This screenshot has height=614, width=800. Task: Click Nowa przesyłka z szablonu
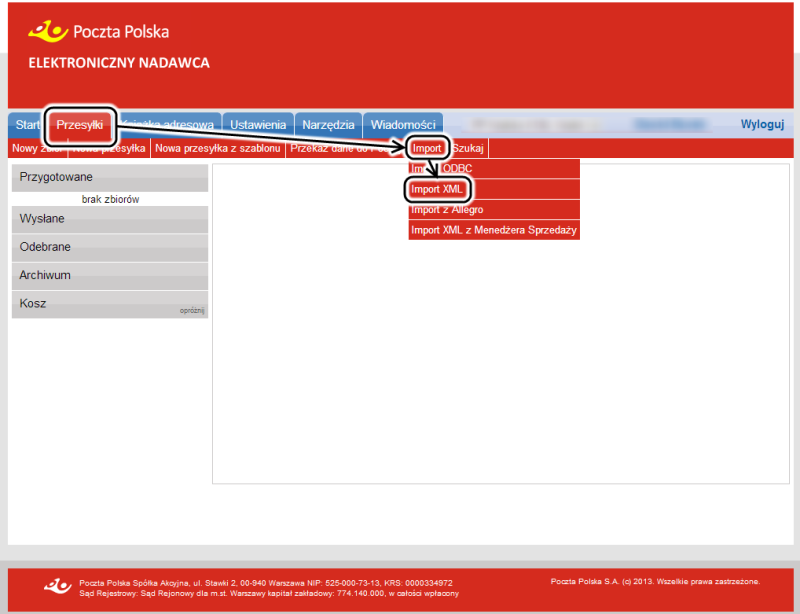[217, 149]
